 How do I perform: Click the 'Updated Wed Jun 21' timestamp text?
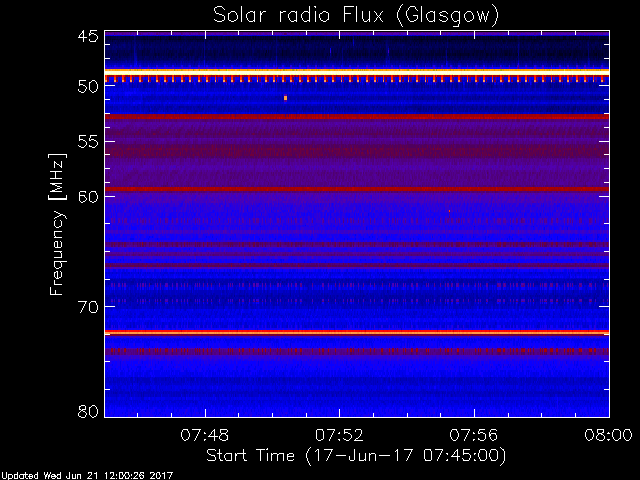pos(86,476)
